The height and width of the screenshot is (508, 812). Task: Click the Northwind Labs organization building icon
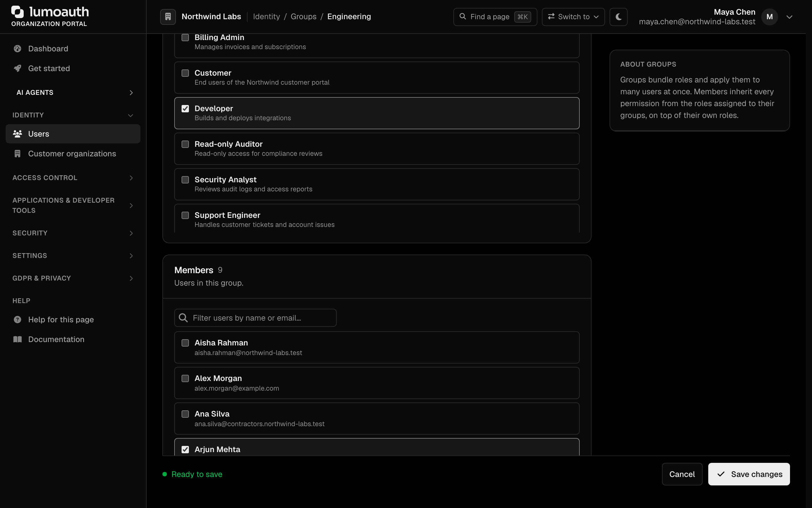(168, 16)
